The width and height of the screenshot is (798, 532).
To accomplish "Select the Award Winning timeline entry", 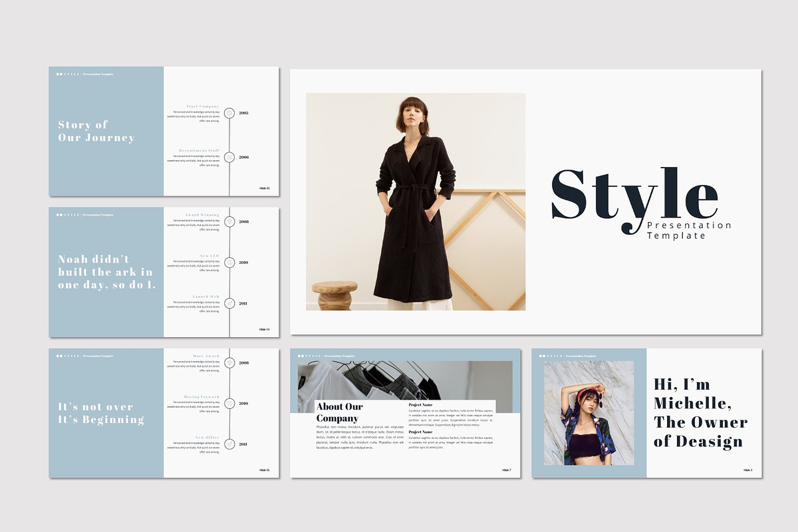I will (x=201, y=215).
